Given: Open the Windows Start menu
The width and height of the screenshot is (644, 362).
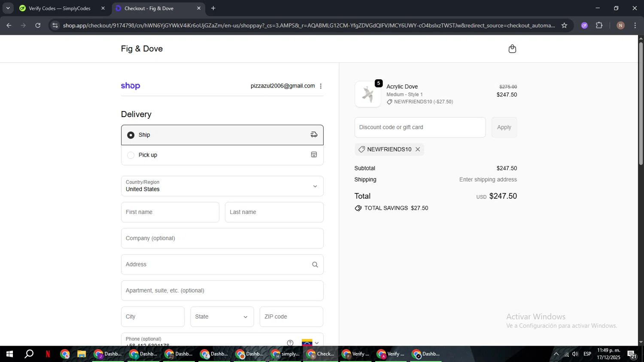Looking at the screenshot, I should pyautogui.click(x=9, y=354).
